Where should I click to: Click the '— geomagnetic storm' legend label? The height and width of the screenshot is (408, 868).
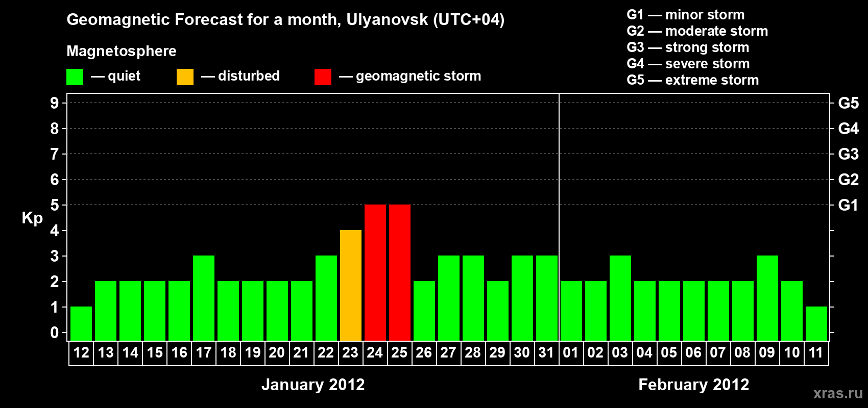tap(410, 76)
